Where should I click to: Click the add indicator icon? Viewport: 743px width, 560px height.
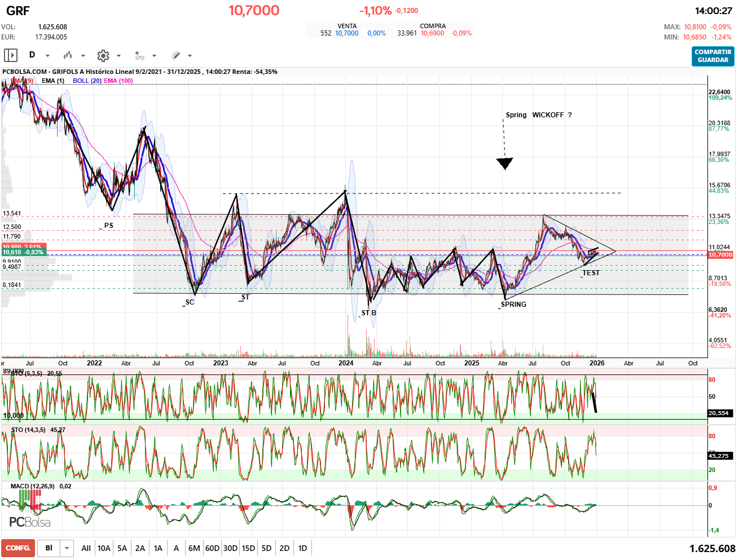coord(139,55)
